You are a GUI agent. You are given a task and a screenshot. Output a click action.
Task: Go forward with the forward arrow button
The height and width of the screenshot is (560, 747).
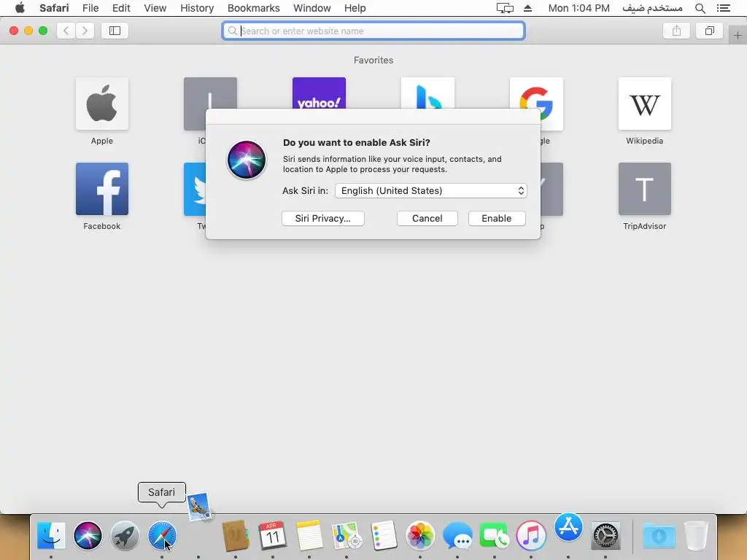[x=85, y=31]
